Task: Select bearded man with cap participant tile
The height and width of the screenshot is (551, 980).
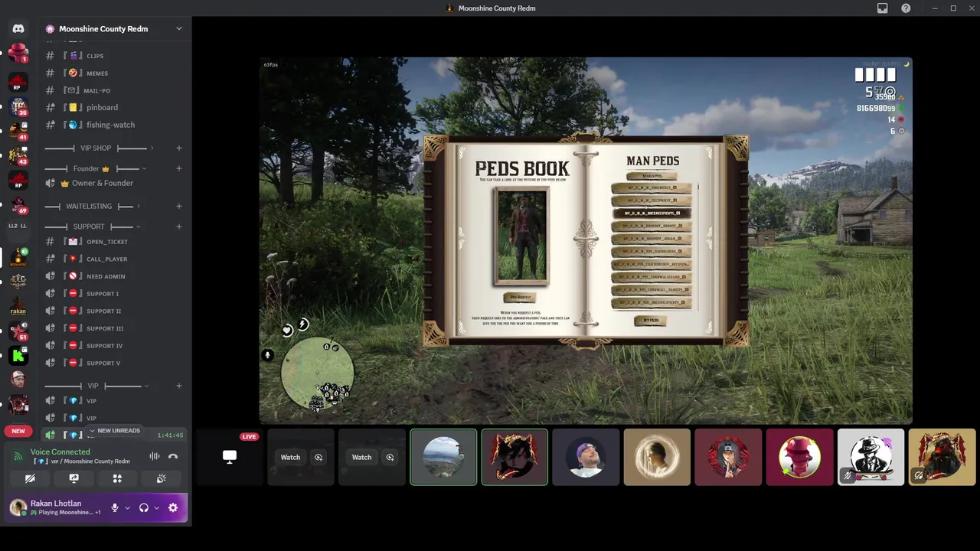Action: pos(586,457)
